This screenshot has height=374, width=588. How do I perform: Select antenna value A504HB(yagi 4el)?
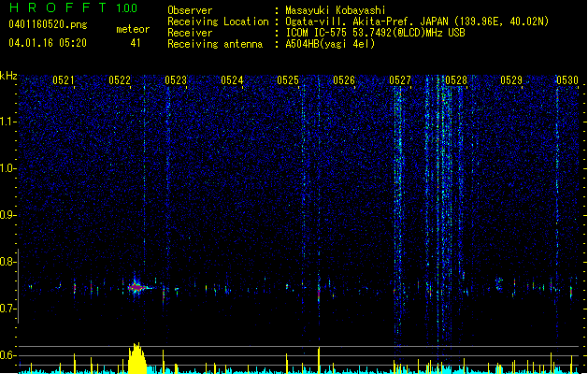pyautogui.click(x=330, y=44)
